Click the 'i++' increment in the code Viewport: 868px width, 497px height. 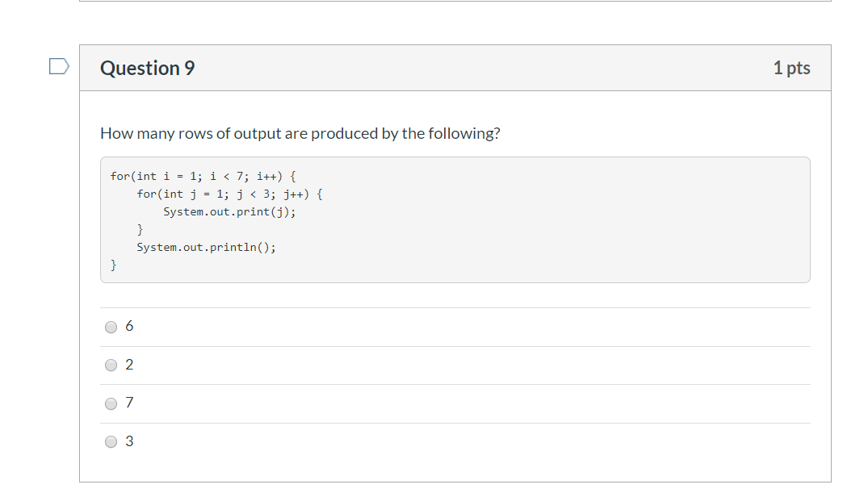[x=266, y=176]
